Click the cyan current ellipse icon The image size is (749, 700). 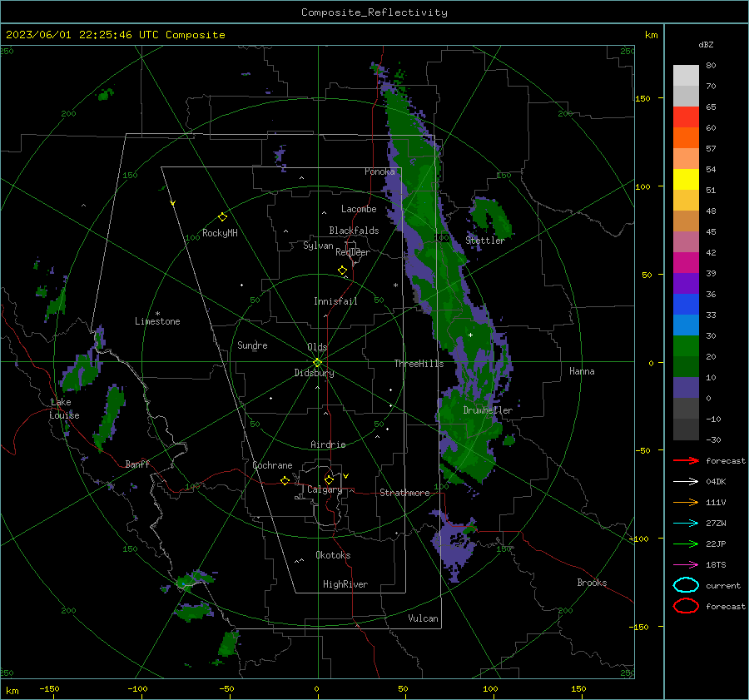coord(686,585)
